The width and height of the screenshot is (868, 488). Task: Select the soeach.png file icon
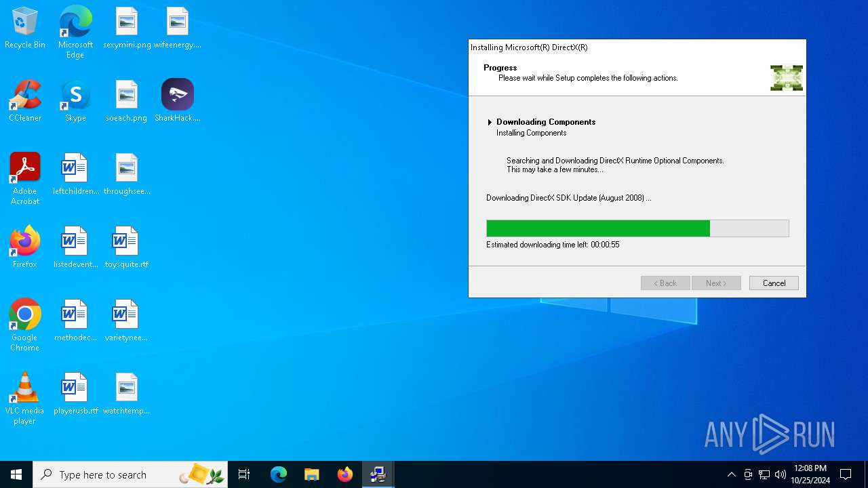(x=127, y=100)
